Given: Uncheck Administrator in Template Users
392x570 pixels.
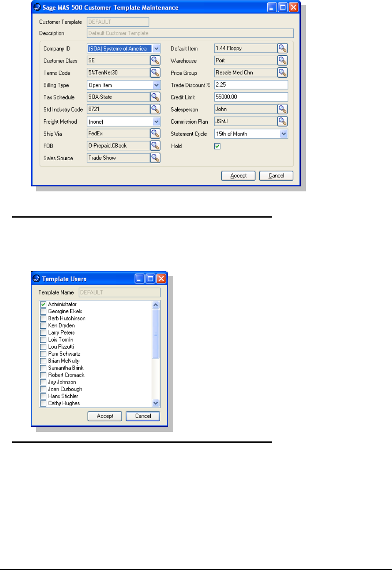Looking at the screenshot, I should (x=43, y=305).
